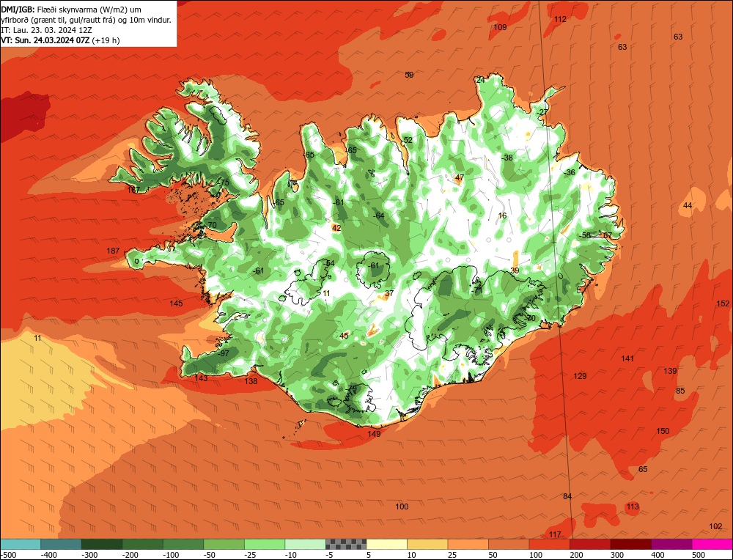Click the value 139 in the southeast ocean

[671, 371]
